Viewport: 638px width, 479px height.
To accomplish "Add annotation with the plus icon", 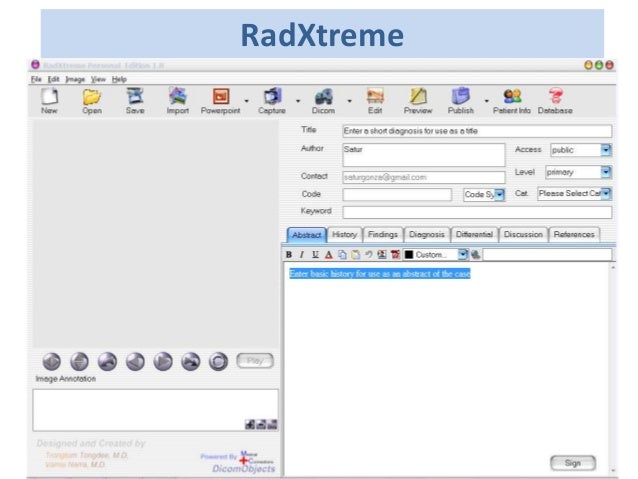I will click(x=250, y=425).
